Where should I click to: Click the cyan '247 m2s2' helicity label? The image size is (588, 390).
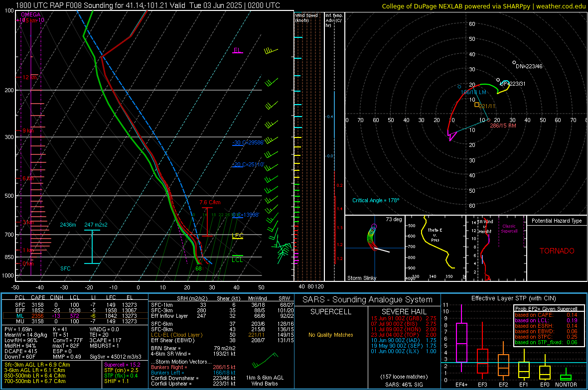[96, 225]
